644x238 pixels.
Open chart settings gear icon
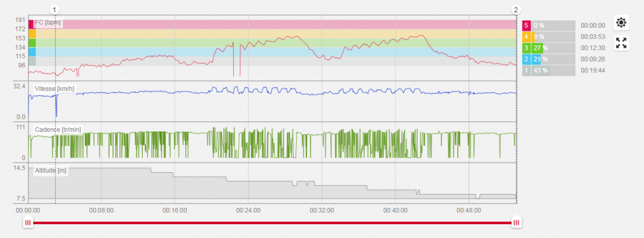tap(621, 23)
